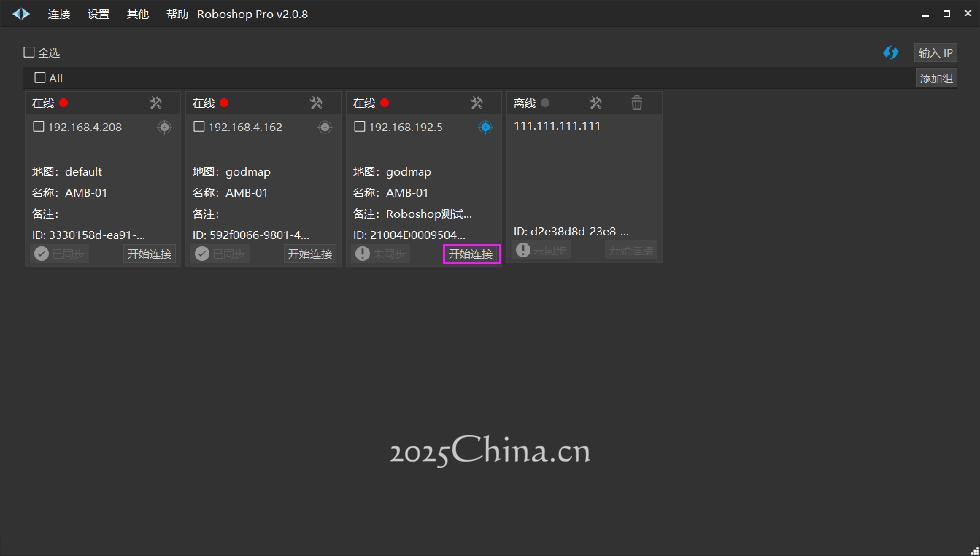
Task: Click unsynced warning icon on 192.168.192.5 card
Action: [362, 254]
